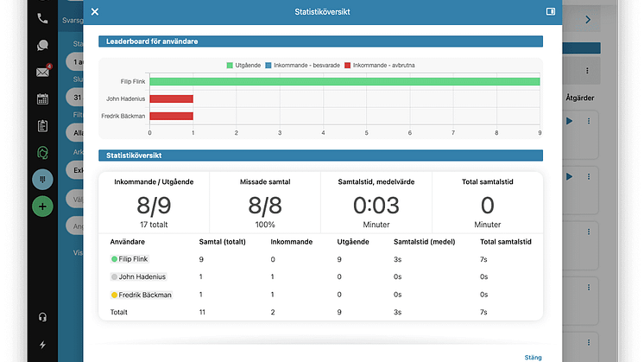Viewport: 644px width, 362px height.
Task: Click the 8/8 Missade samtal value
Action: [265, 206]
